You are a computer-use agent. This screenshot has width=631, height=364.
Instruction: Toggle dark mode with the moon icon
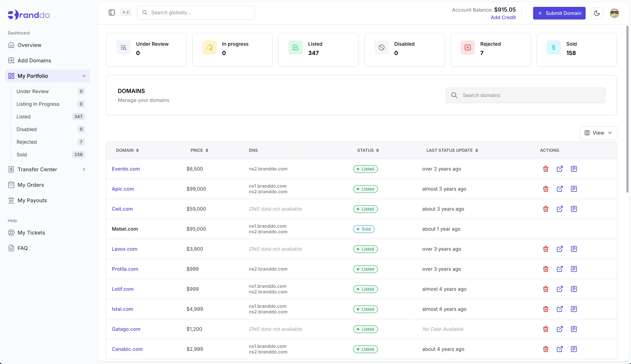(x=597, y=13)
